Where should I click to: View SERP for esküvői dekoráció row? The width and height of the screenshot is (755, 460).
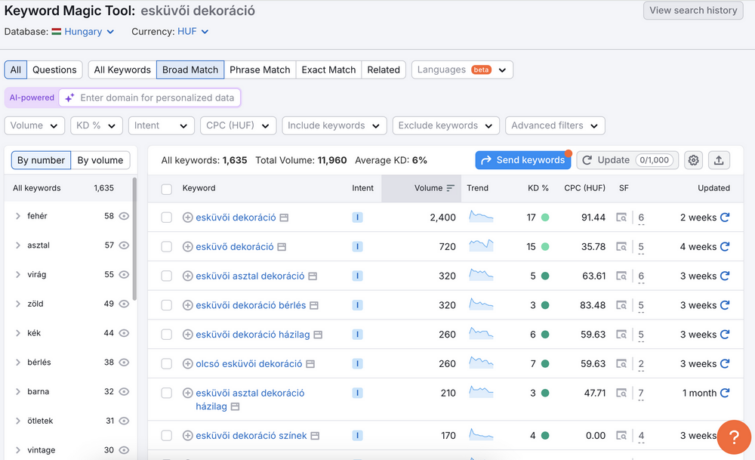point(622,218)
